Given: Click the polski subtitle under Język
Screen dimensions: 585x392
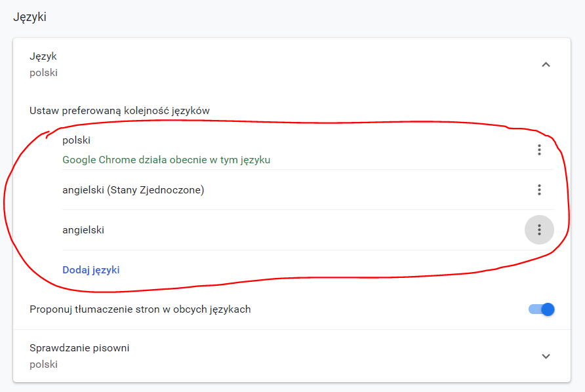Looking at the screenshot, I should coord(43,73).
